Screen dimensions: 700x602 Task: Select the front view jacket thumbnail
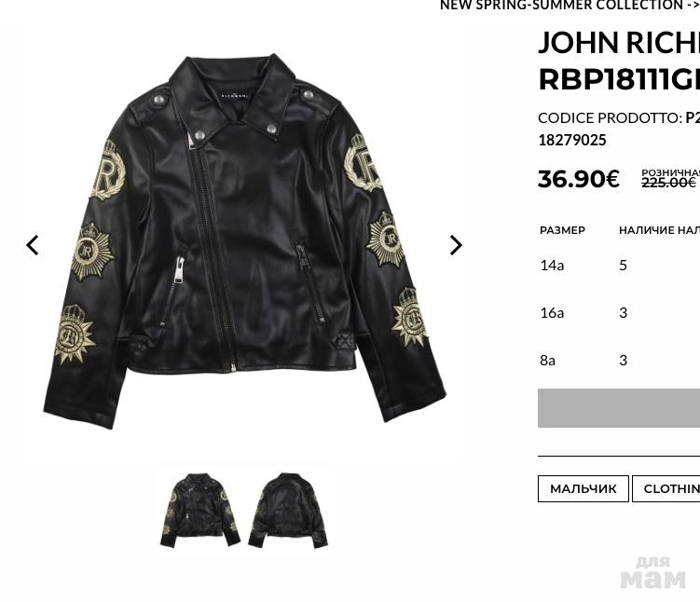(200, 510)
